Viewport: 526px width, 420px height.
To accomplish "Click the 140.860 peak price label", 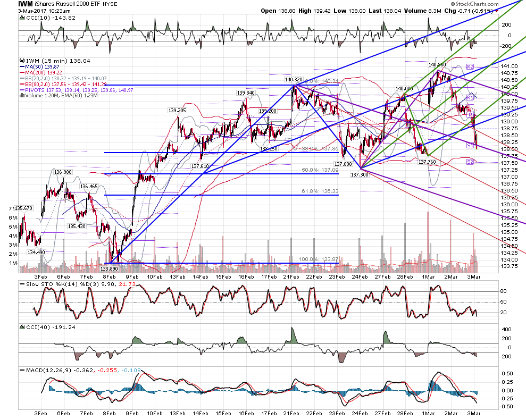I will pos(437,64).
